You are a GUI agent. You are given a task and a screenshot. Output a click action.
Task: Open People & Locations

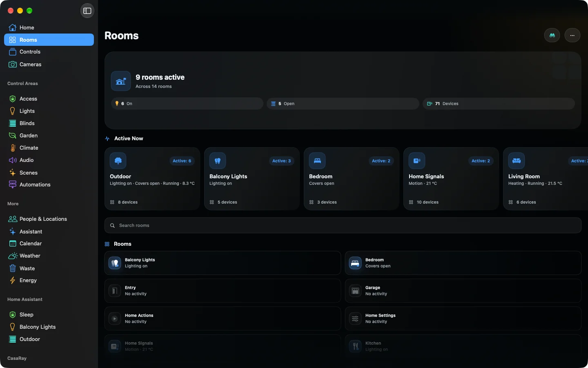click(49, 219)
